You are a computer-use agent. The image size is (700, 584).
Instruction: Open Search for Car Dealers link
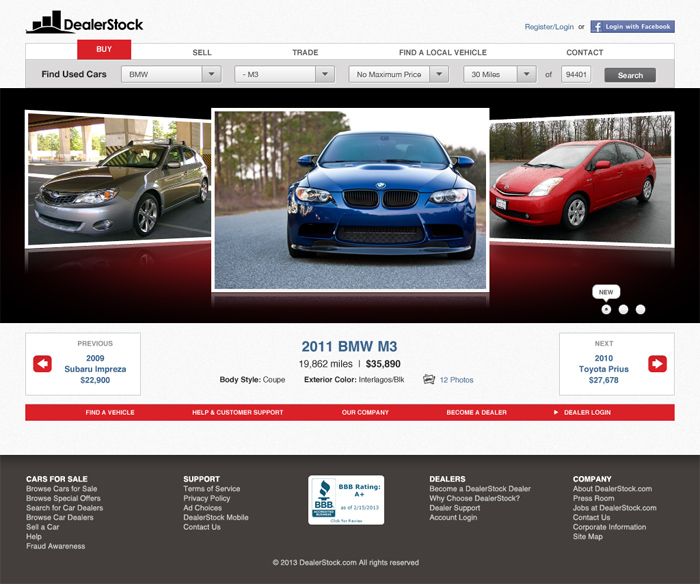(64, 508)
